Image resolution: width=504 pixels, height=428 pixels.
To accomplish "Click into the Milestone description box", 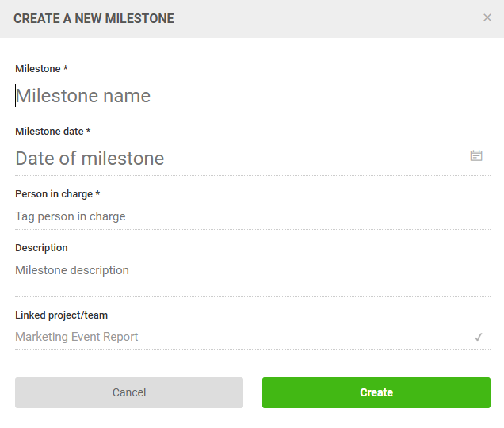I will click(238, 271).
